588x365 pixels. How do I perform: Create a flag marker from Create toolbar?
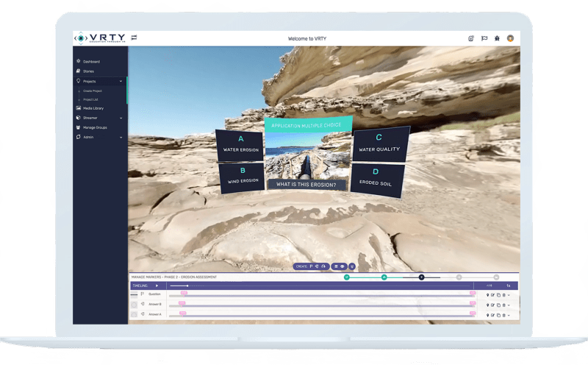(311, 266)
